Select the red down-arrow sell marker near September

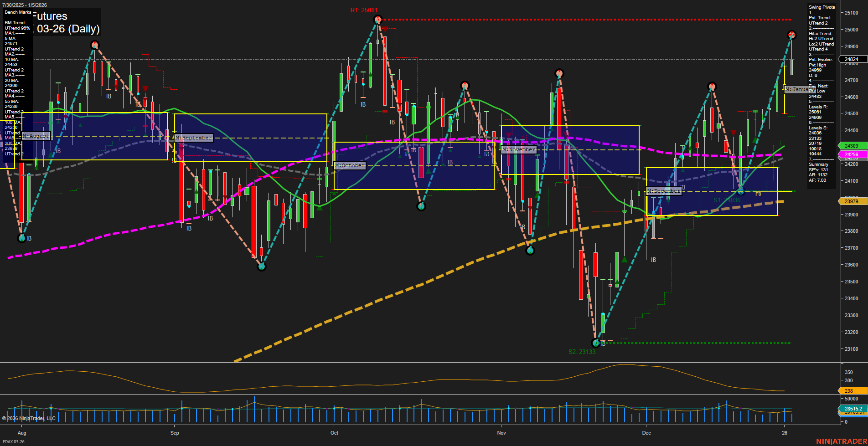[146, 88]
